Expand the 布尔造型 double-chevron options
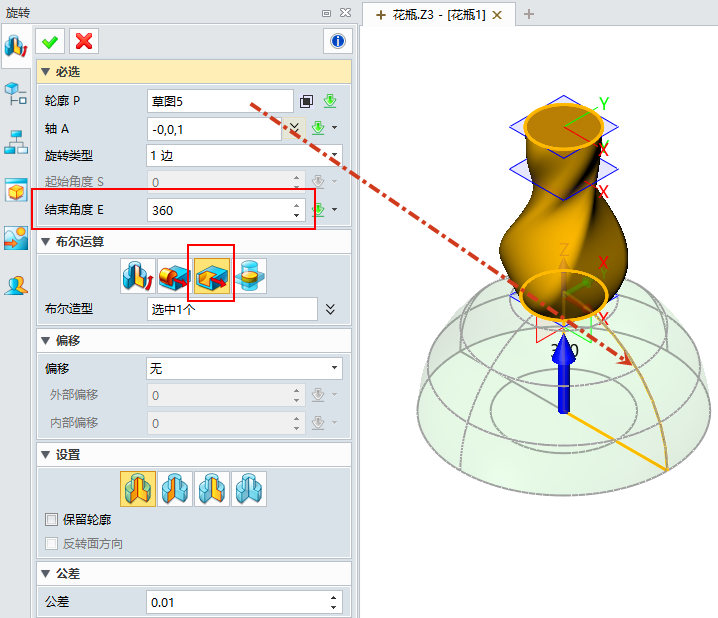The image size is (718, 618). point(331,309)
